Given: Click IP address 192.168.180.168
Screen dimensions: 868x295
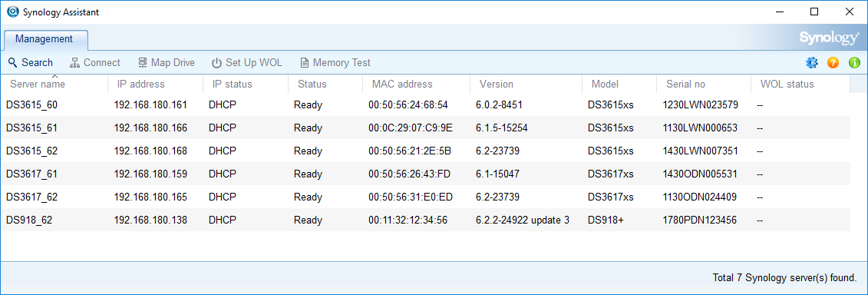Looking at the screenshot, I should point(150,151).
